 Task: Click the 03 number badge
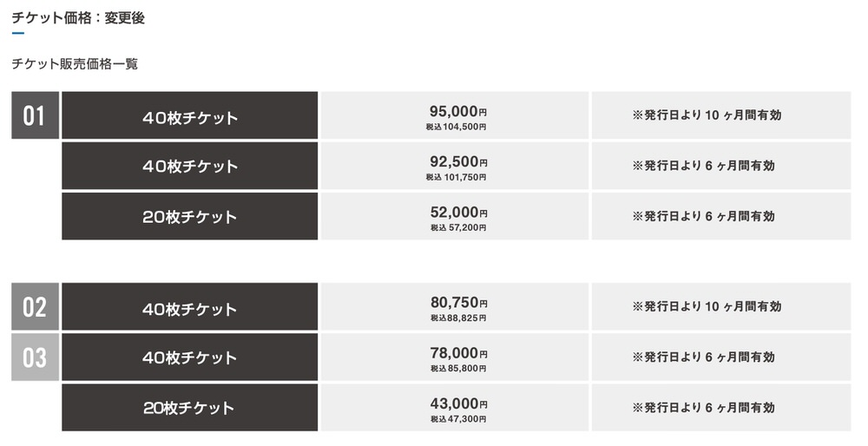(x=35, y=357)
